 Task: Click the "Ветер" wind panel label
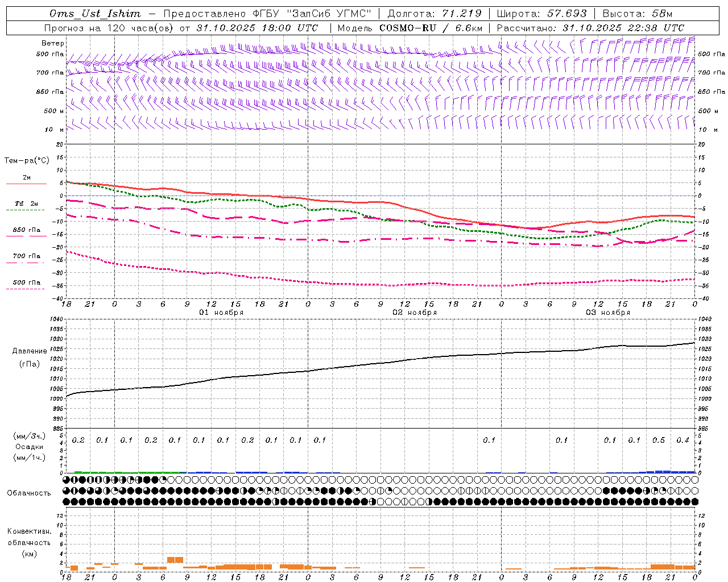click(53, 43)
